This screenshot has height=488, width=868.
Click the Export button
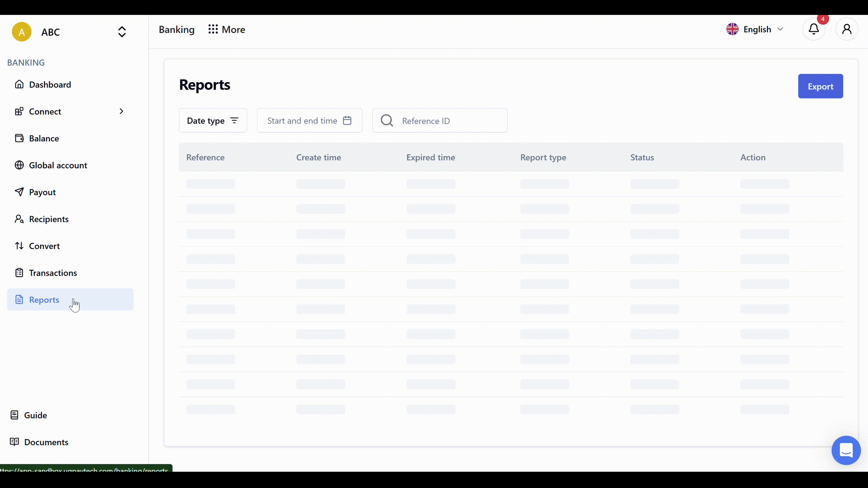[x=821, y=86]
